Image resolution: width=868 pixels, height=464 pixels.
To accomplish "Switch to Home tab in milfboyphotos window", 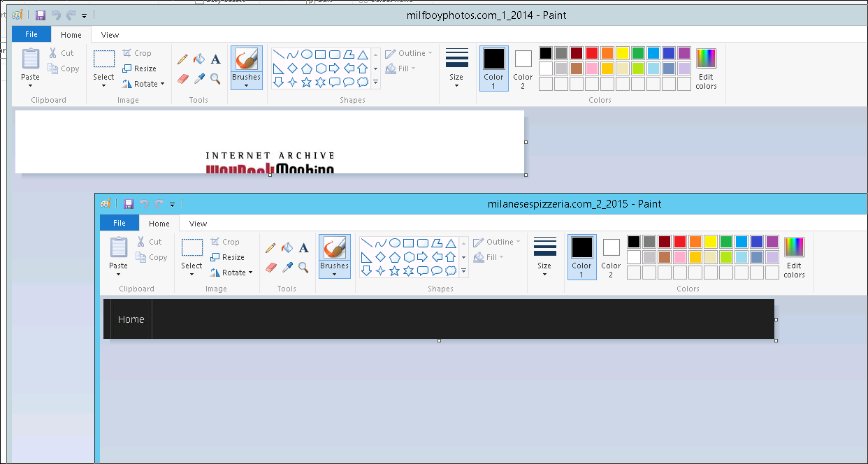I will pos(71,35).
